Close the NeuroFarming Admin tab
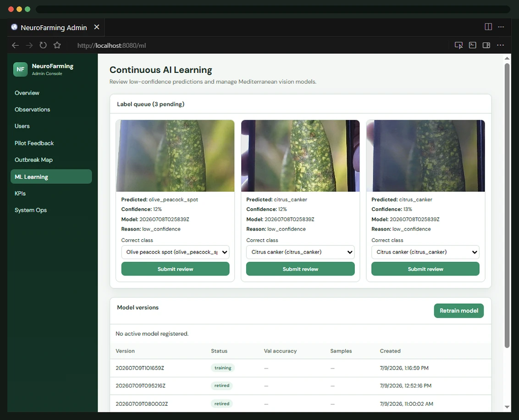 click(97, 27)
